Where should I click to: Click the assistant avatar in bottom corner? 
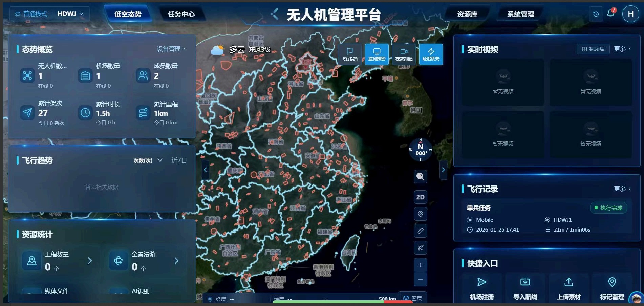pyautogui.click(x=636, y=298)
